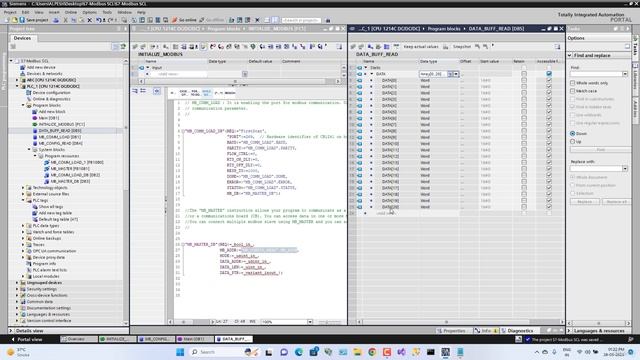The image size is (640, 360).
Task: Expand the Details view panel
Action: [x=11, y=331]
